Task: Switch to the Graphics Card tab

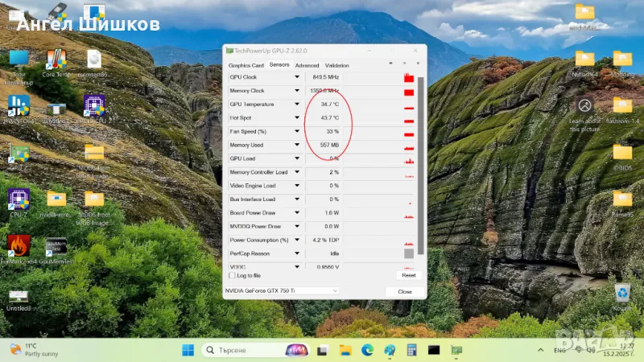Action: point(246,65)
